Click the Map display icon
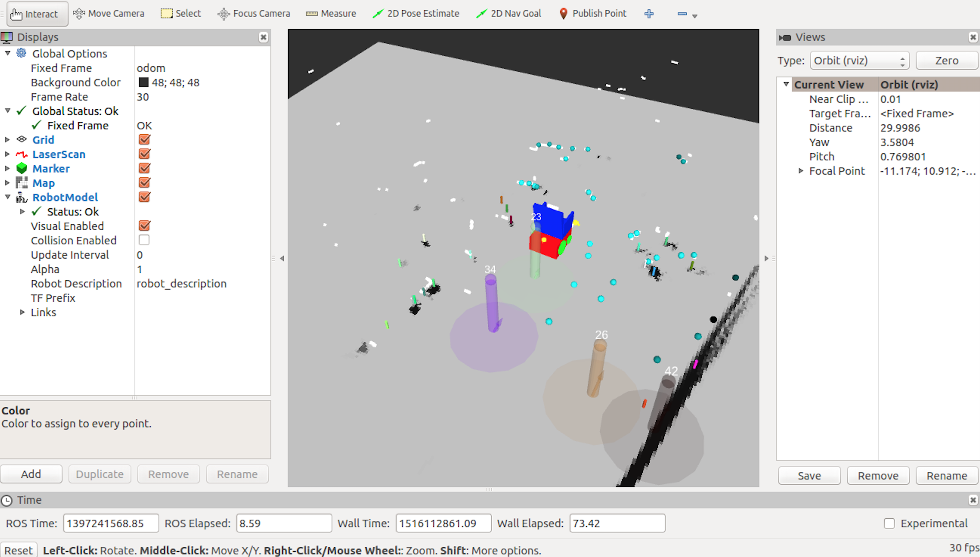This screenshot has width=980, height=557. click(x=22, y=183)
